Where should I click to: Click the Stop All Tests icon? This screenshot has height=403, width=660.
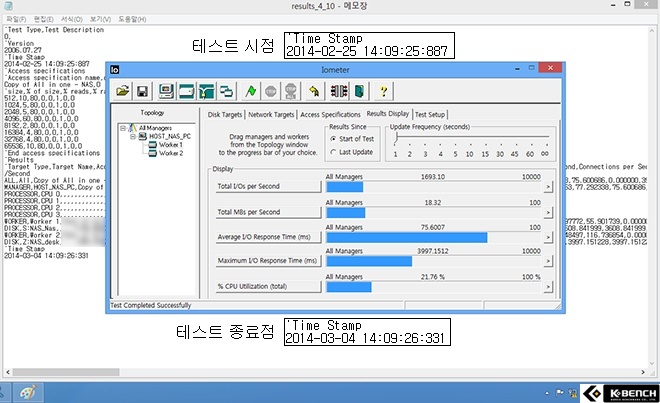(x=290, y=91)
